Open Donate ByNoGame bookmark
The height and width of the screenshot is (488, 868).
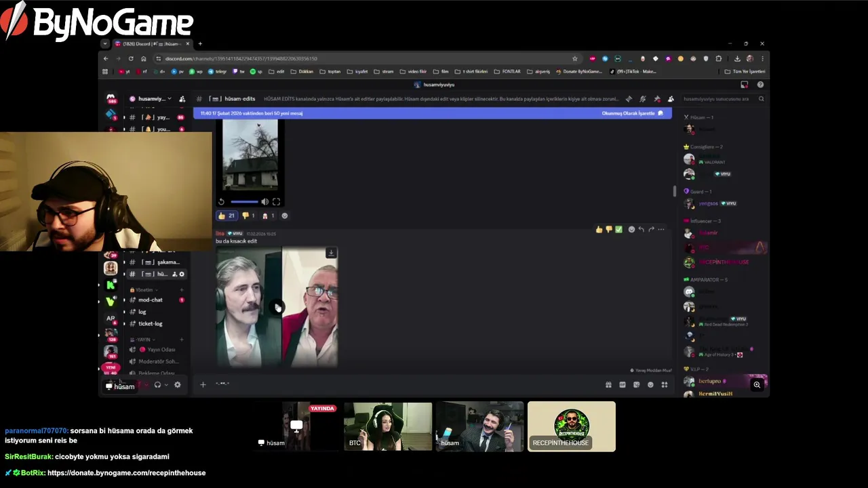point(578,71)
